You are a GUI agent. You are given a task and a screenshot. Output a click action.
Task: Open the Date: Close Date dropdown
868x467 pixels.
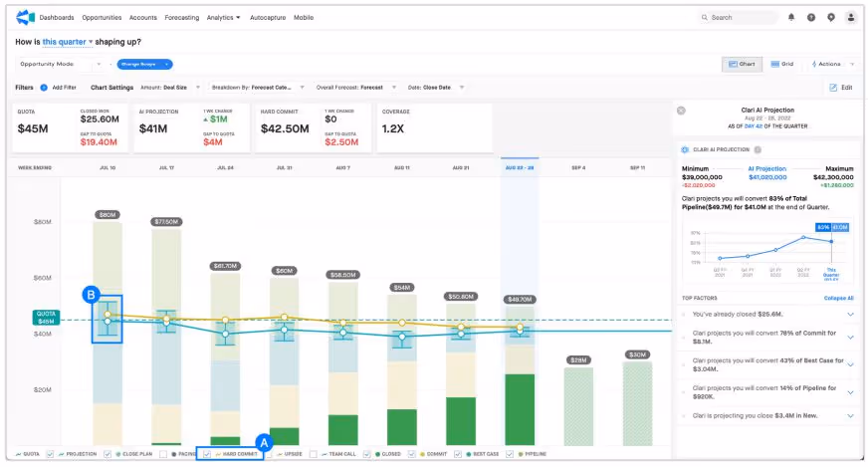point(436,88)
